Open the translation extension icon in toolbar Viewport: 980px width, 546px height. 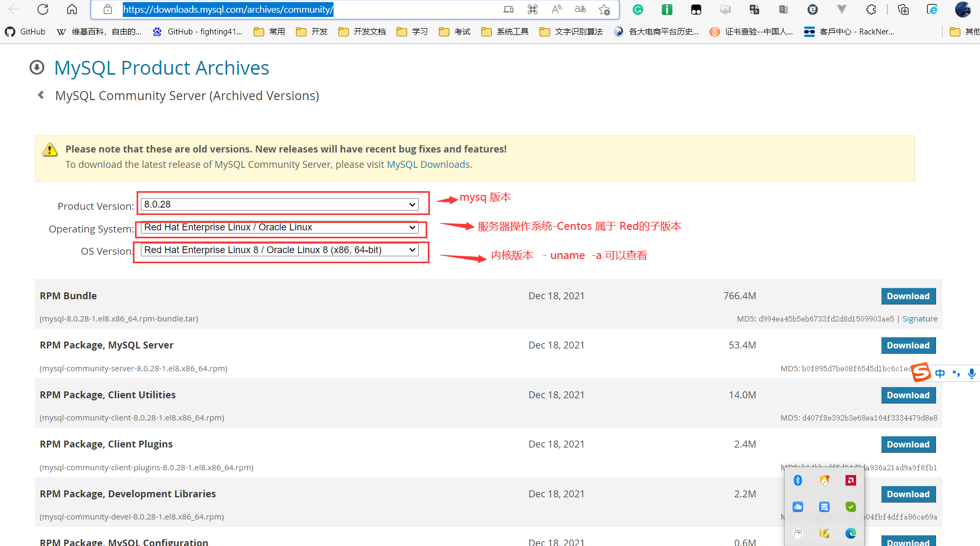[x=754, y=9]
